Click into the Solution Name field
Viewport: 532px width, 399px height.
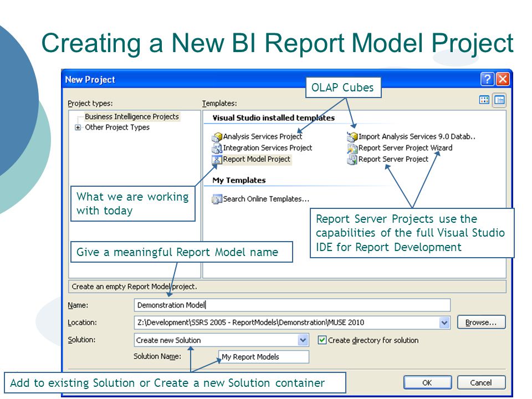(x=264, y=357)
